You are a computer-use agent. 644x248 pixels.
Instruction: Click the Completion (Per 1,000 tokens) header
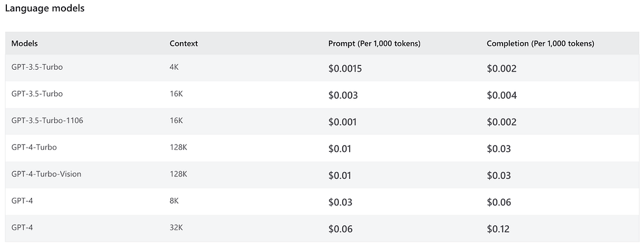540,43
